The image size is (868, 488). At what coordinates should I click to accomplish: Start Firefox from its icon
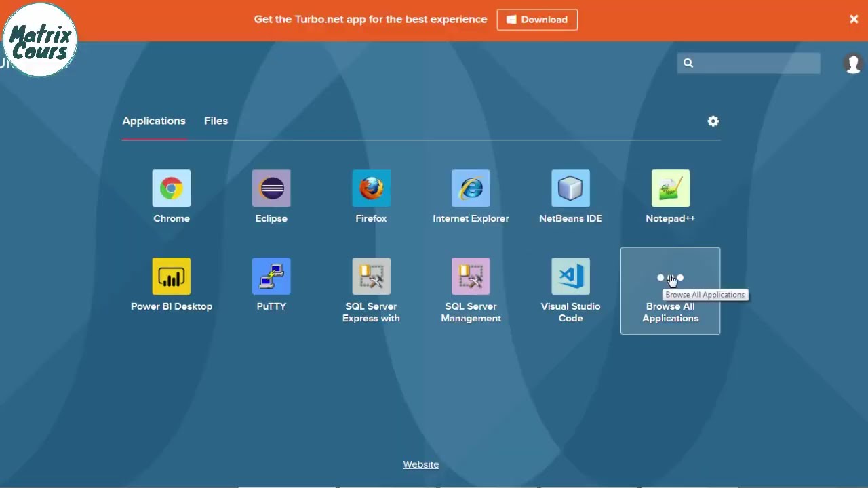371,188
